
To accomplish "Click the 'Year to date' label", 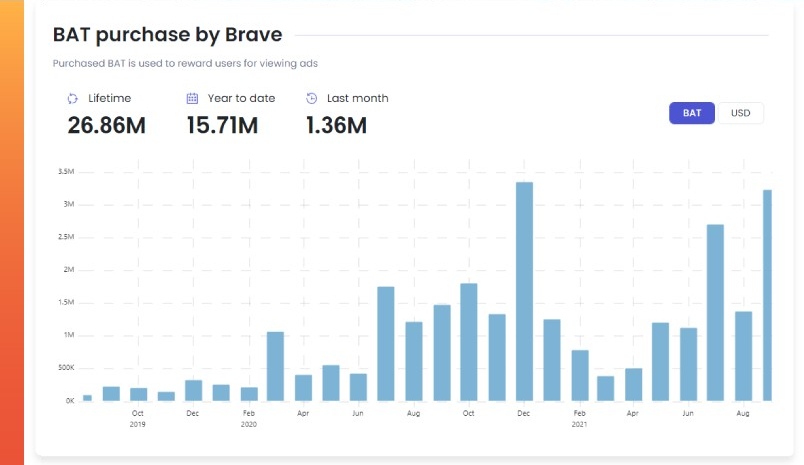I will click(241, 98).
